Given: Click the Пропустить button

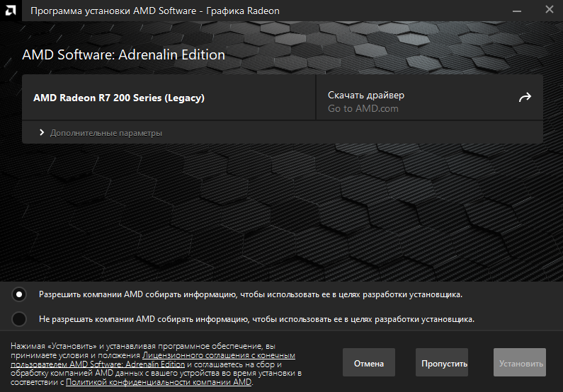Looking at the screenshot, I should click(442, 362).
